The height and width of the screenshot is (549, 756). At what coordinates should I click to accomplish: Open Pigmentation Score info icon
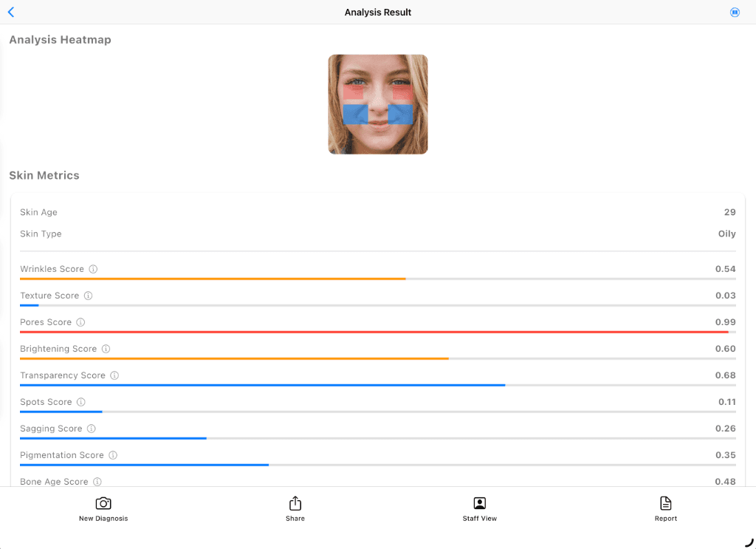(113, 455)
